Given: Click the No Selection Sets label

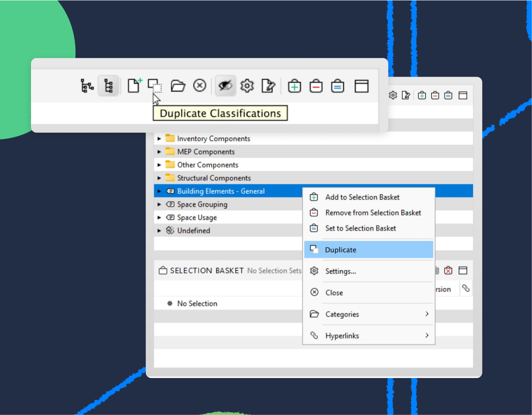Looking at the screenshot, I should click(274, 271).
